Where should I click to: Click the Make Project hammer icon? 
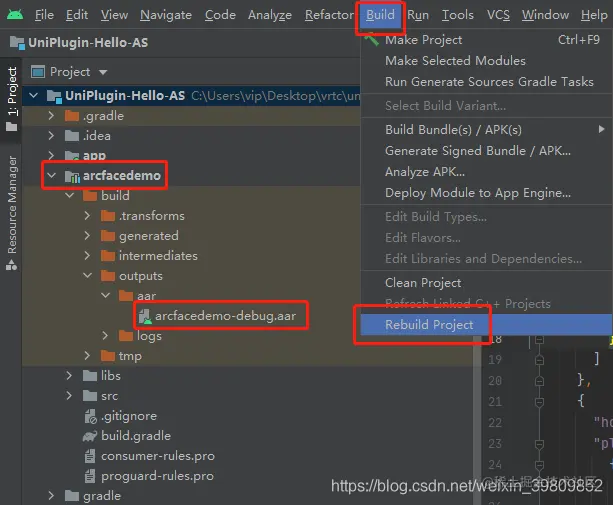pos(371,39)
